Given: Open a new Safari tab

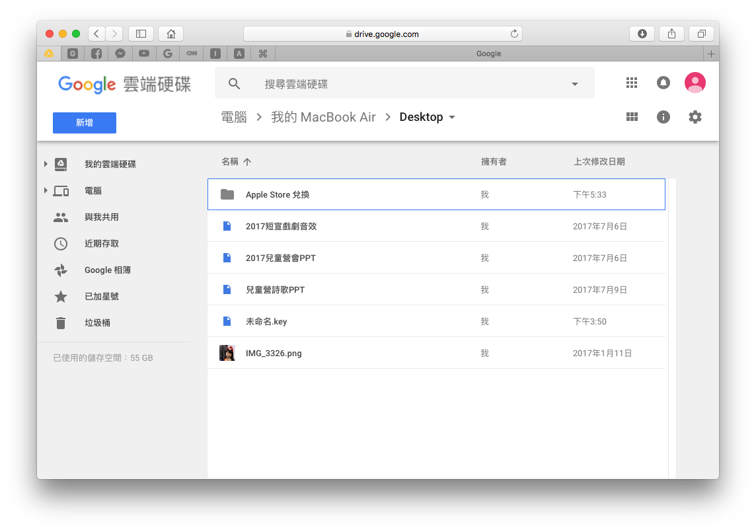Looking at the screenshot, I should (711, 54).
